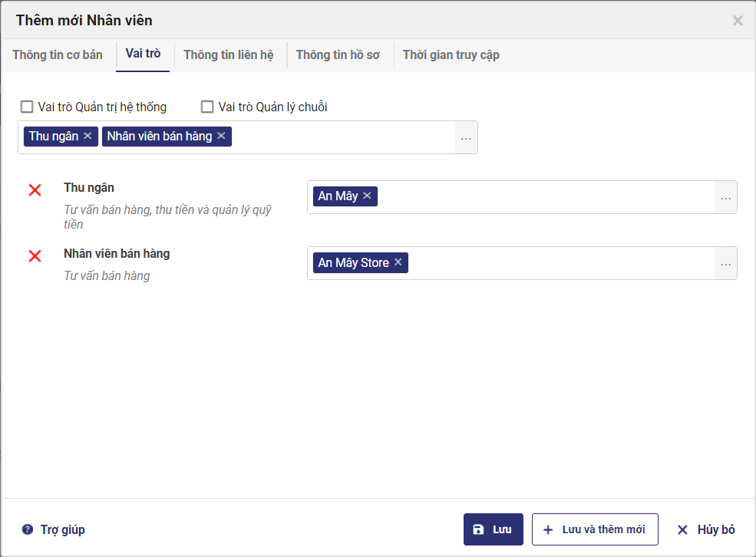
Task: Open branch picker for Nhân viên bán hàng
Action: click(x=725, y=264)
